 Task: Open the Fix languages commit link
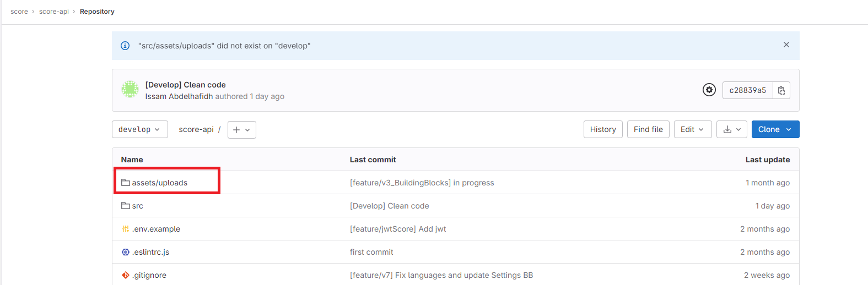tap(441, 275)
